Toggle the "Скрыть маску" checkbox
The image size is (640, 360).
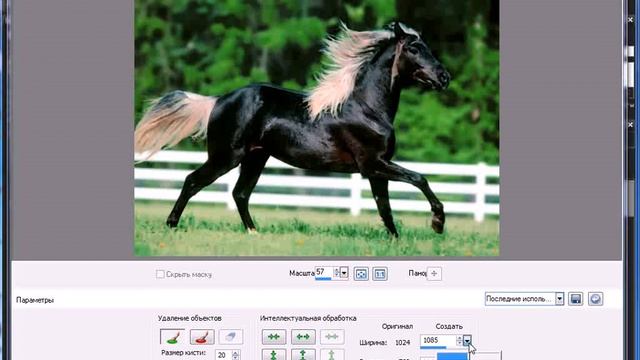coord(160,274)
